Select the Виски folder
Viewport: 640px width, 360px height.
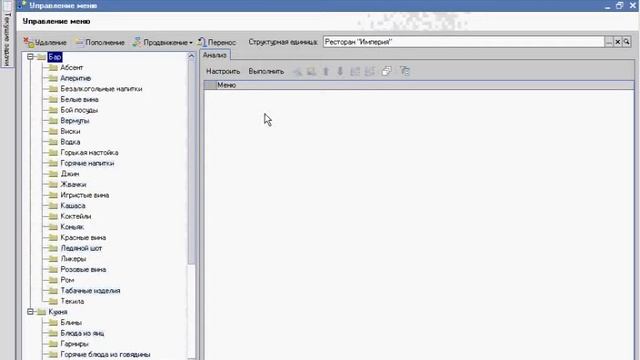70,131
